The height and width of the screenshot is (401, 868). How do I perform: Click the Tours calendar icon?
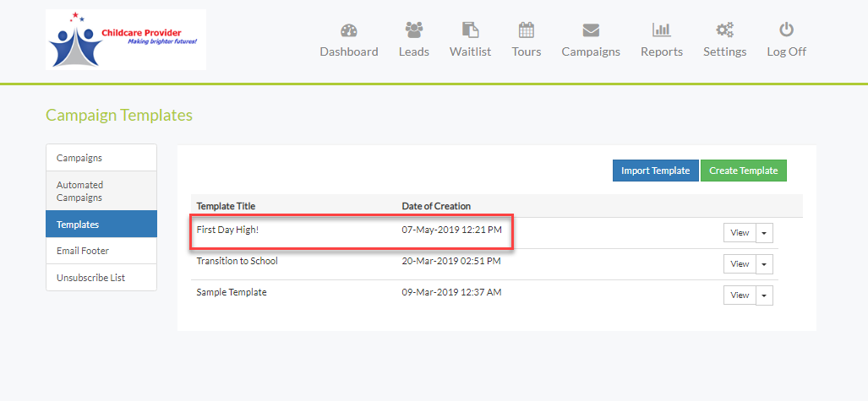coord(526,30)
